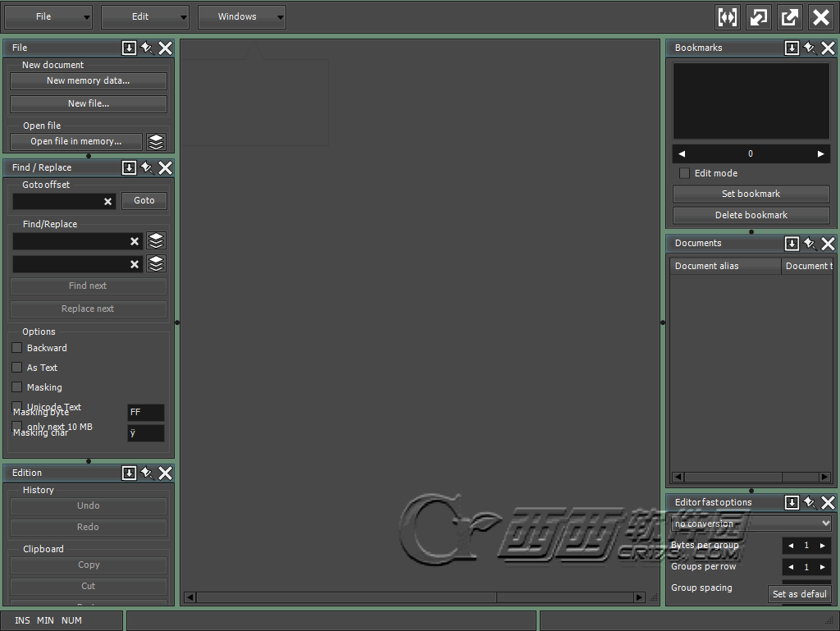Image resolution: width=840 pixels, height=631 pixels.
Task: Open the no conversion dropdown
Action: click(x=751, y=524)
